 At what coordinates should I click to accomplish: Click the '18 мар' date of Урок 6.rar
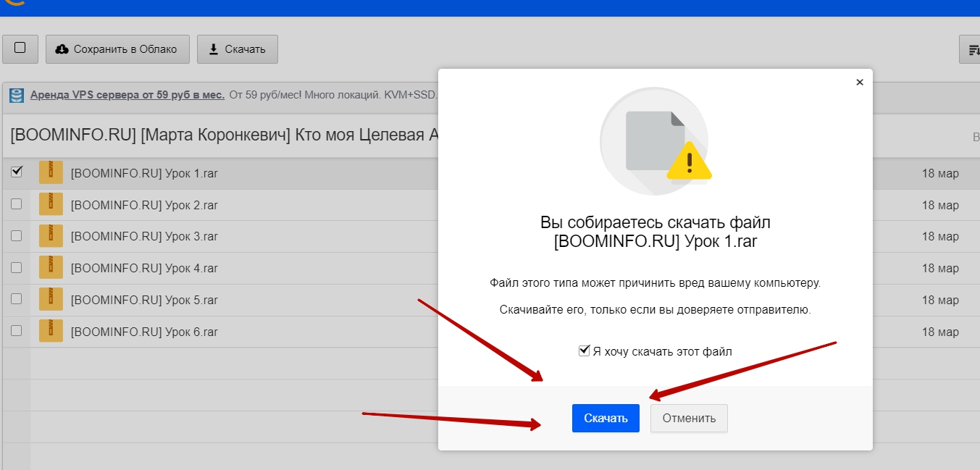pos(940,332)
